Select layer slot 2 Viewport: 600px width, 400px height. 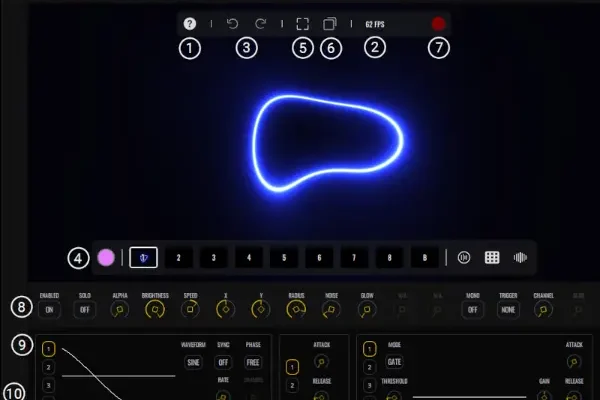click(x=178, y=257)
